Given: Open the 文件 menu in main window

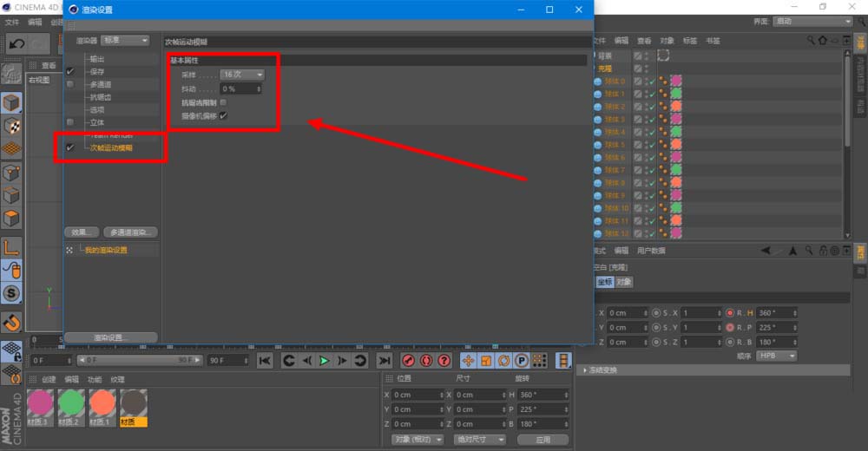Looking at the screenshot, I should coord(11,23).
